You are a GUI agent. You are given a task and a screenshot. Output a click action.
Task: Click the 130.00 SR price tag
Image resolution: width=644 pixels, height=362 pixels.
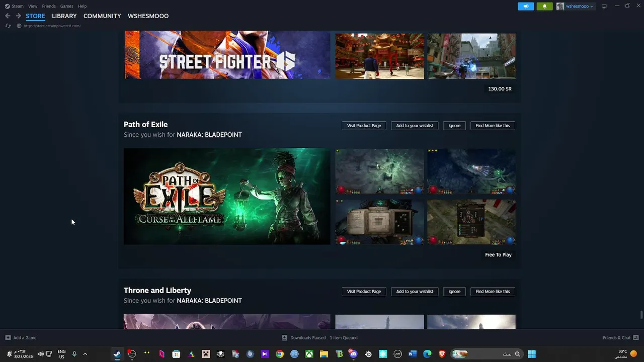click(500, 89)
